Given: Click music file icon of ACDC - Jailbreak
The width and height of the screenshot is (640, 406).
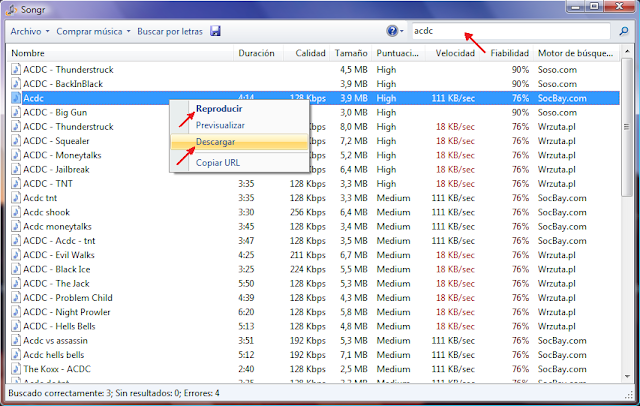Looking at the screenshot, I should click(16, 169).
